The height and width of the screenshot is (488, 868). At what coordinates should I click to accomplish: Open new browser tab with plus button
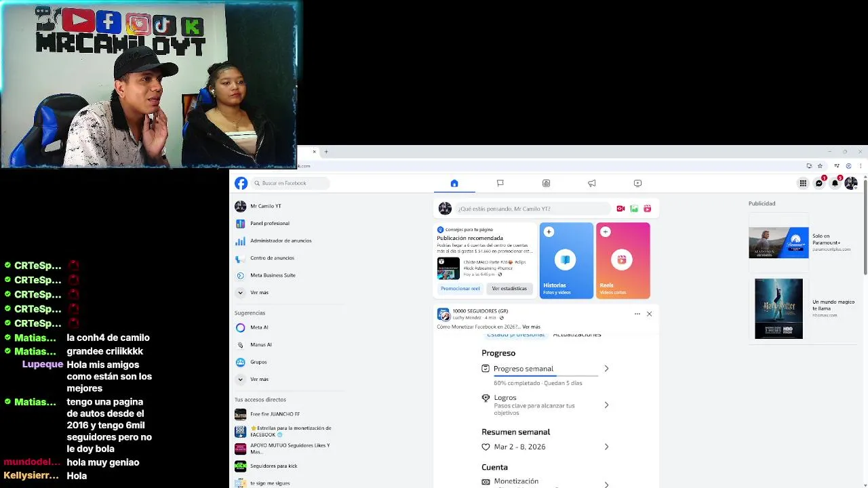326,152
